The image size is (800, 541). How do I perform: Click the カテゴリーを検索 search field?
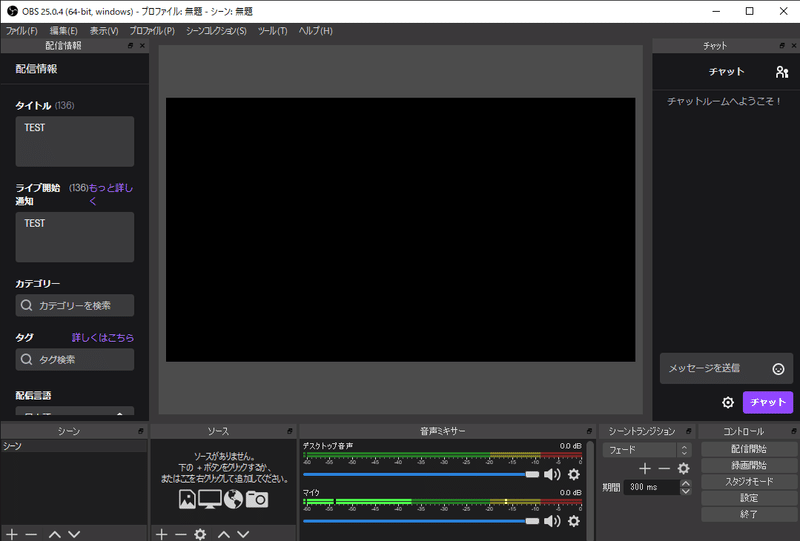[x=75, y=305]
